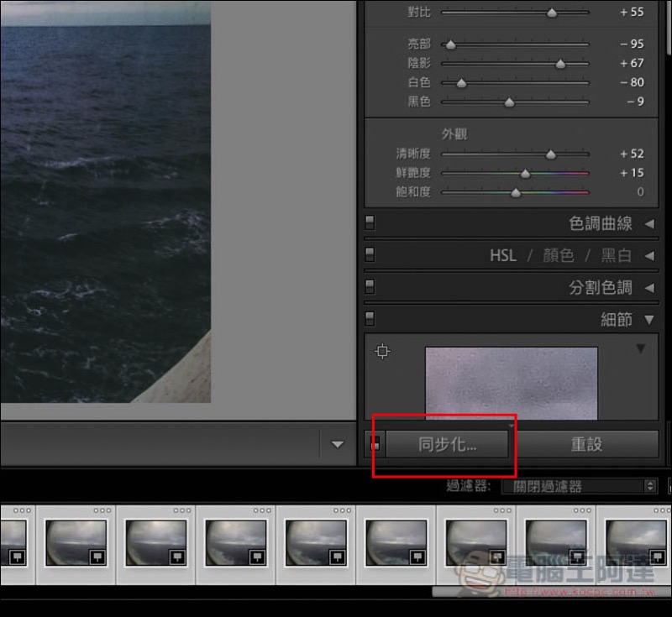672x617 pixels.
Task: Collapse the detail preview disclosure triangle
Action: [641, 348]
